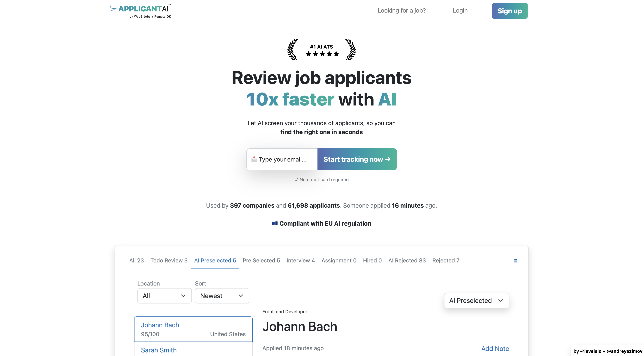Click the '61,698 applicants' text
This screenshot has width=644, height=356.
click(314, 205)
